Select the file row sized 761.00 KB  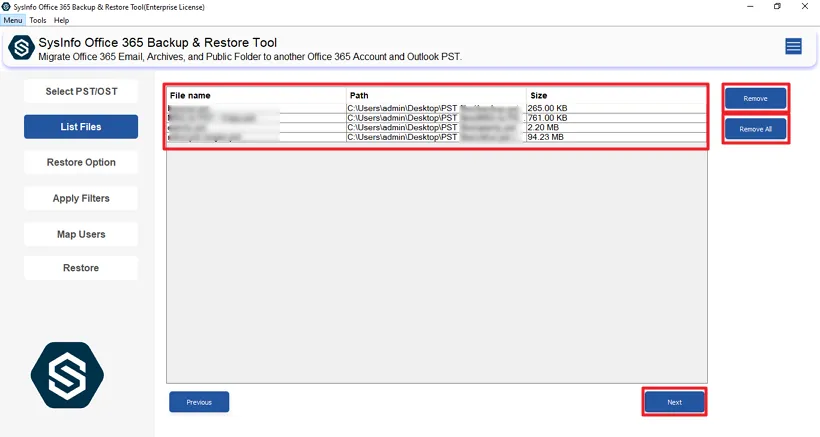(x=437, y=118)
